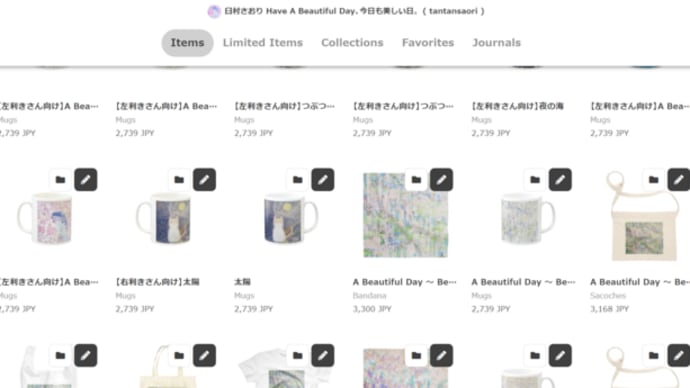Image resolution: width=690 pixels, height=388 pixels.
Task: Click edit pencil on the pink girl mug
Action: 85,179
